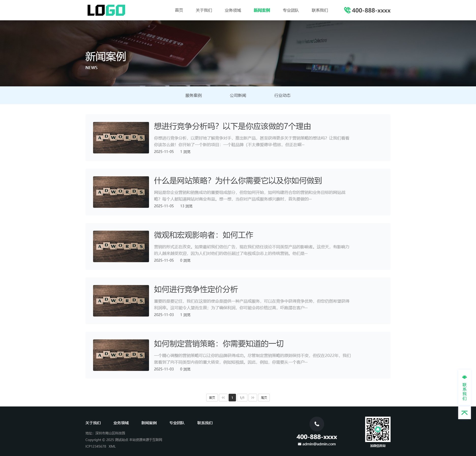
Task: Click the XML link in the footer
Action: coord(113,446)
